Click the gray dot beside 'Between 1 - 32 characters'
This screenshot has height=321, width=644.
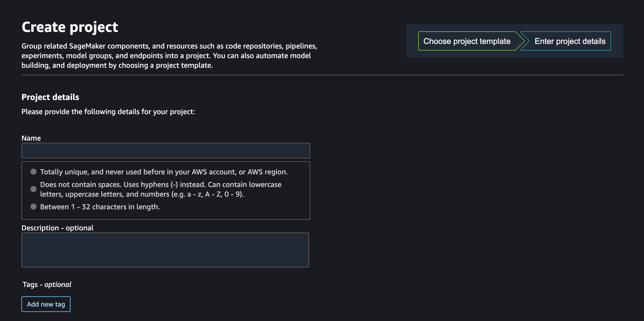coord(33,207)
